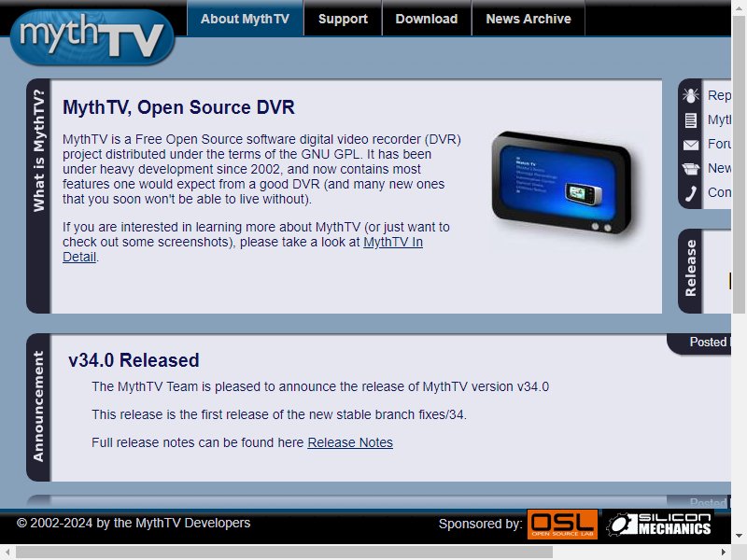Open the About MythTV tab
Image resolution: width=747 pixels, height=560 pixels.
tap(245, 19)
